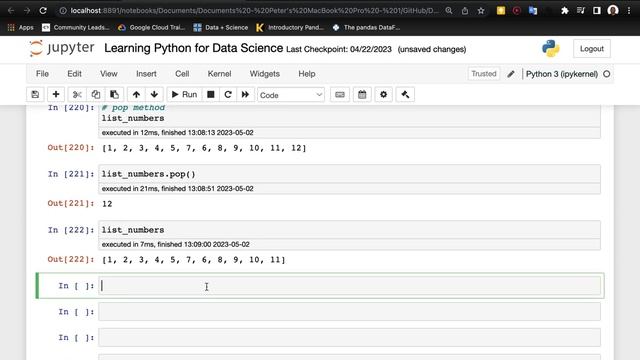Viewport: 640px width, 360px height.
Task: Copy selected cells with the copy icon
Action: pos(96,95)
